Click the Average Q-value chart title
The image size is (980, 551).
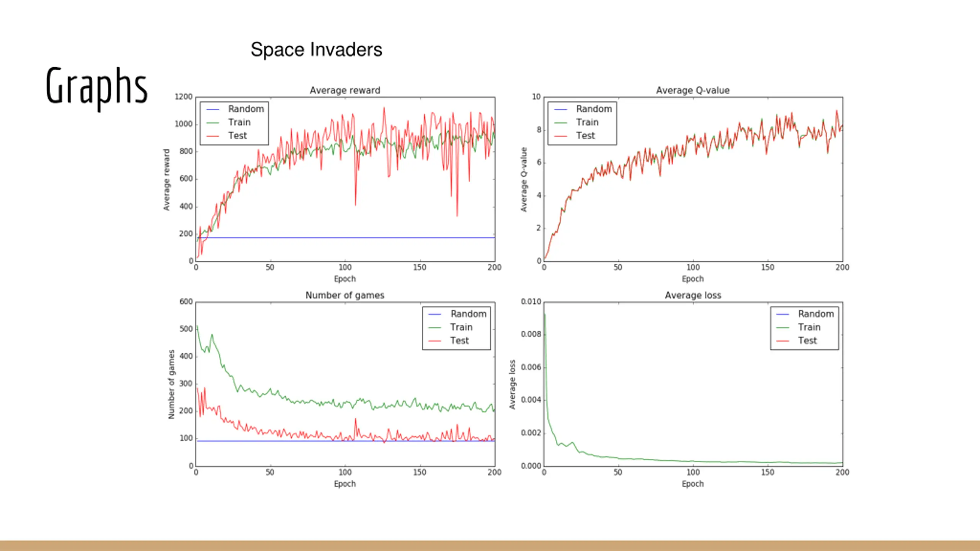click(693, 90)
